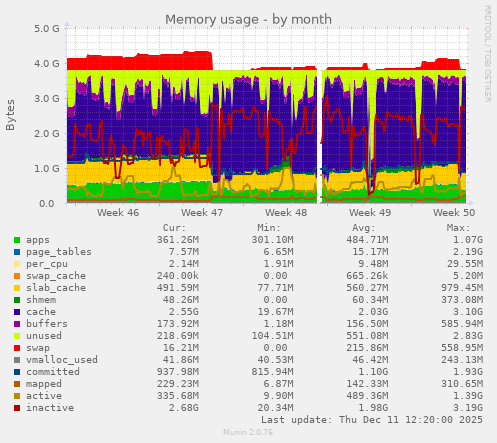The height and width of the screenshot is (443, 497).
Task: Click the 'swap' legend label
Action: tap(38, 348)
